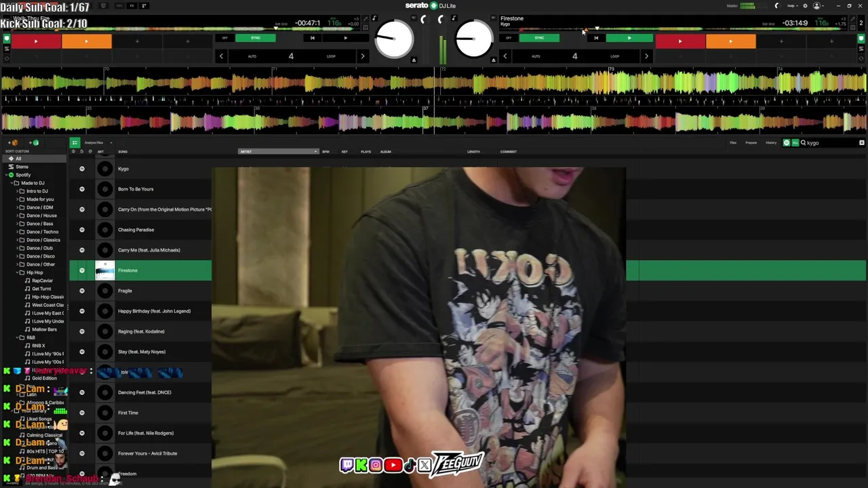This screenshot has height=488, width=868.
Task: Play the right deck Firestone
Action: point(629,38)
